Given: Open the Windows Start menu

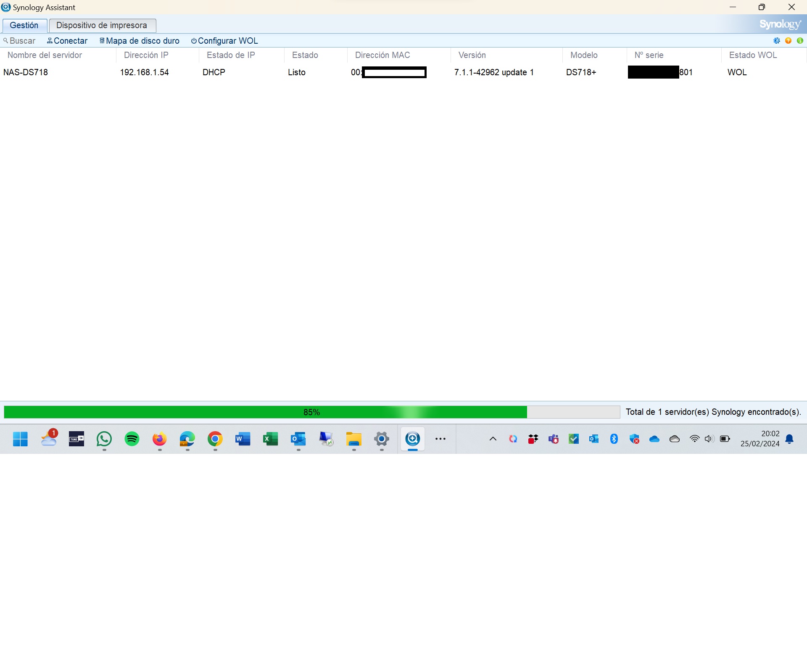Looking at the screenshot, I should (x=20, y=439).
